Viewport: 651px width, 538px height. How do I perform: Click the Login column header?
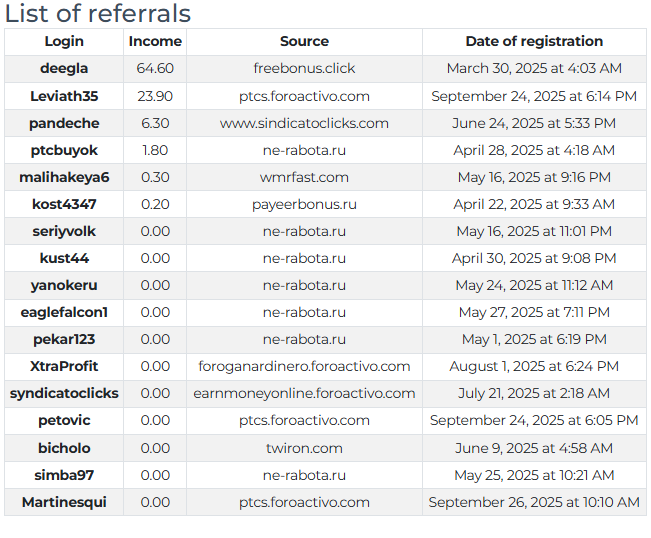click(x=64, y=42)
